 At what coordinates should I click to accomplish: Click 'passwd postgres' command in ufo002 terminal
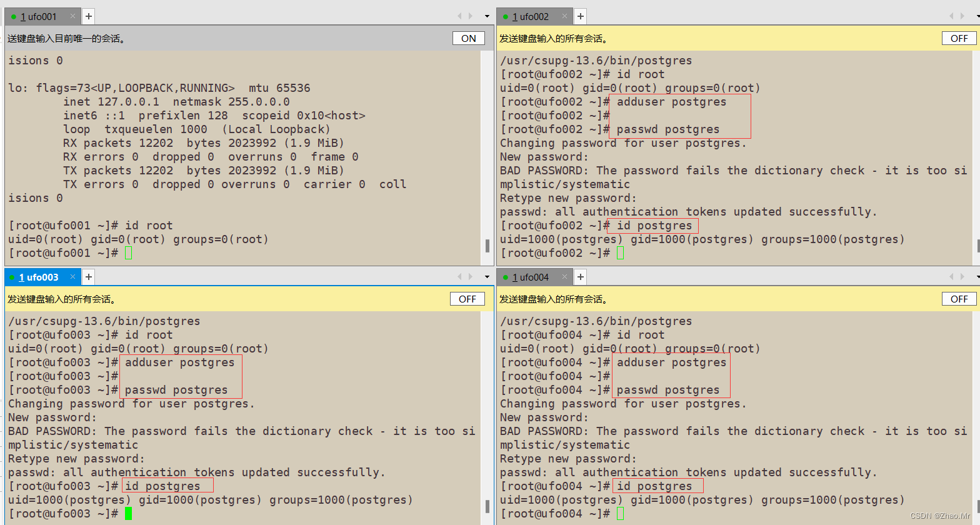(668, 129)
